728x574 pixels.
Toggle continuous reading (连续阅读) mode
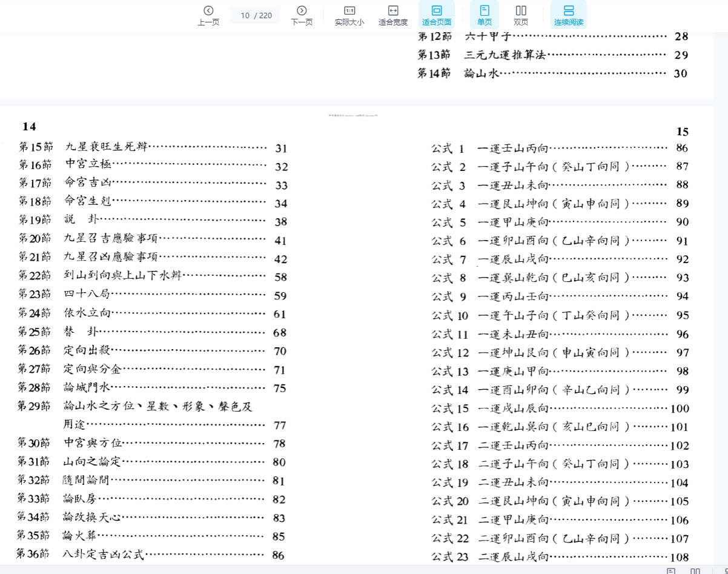click(568, 15)
